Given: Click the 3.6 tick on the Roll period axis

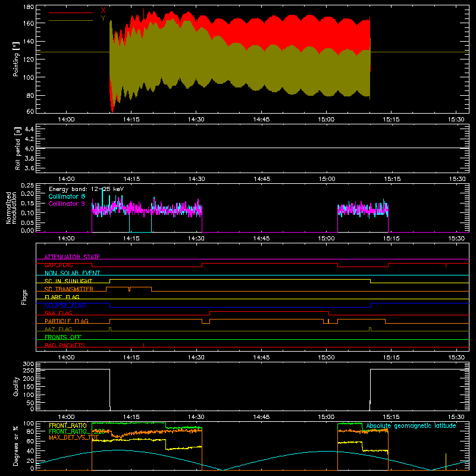Looking at the screenshot, I should click(29, 168).
